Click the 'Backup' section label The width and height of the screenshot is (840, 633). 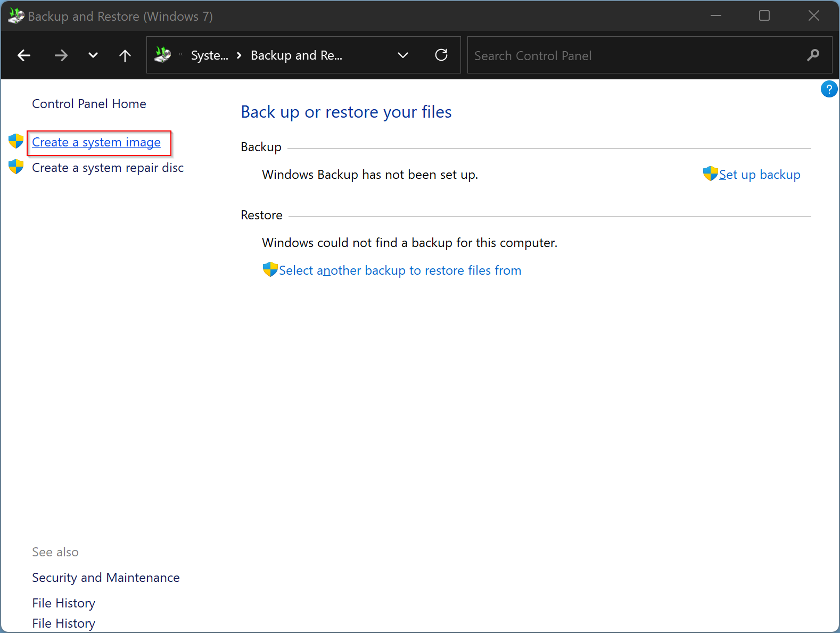tap(261, 147)
